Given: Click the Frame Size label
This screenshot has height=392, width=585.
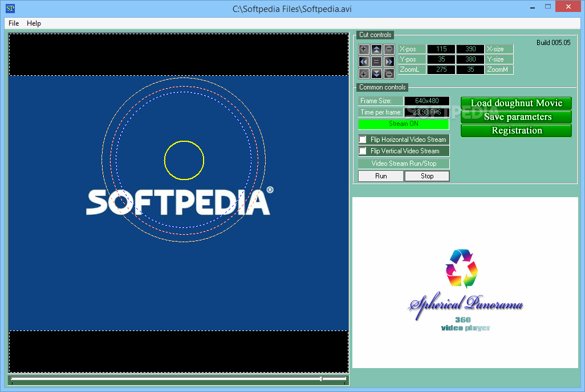Looking at the screenshot, I should click(x=380, y=101).
